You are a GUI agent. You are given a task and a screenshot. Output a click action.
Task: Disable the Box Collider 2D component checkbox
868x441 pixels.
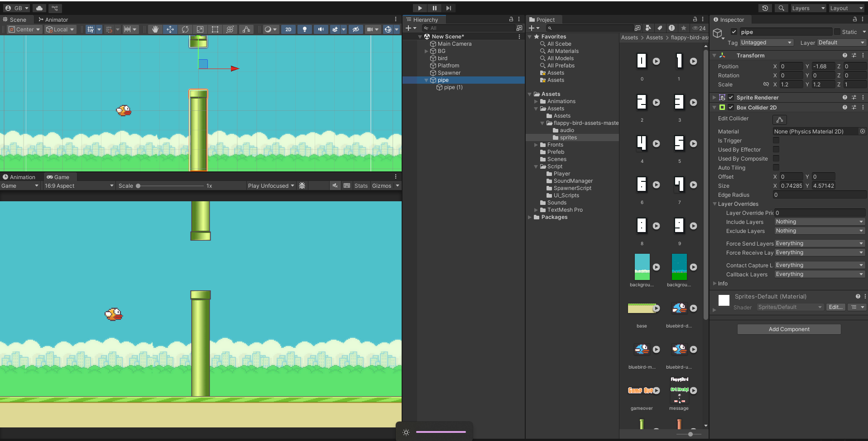pyautogui.click(x=731, y=108)
